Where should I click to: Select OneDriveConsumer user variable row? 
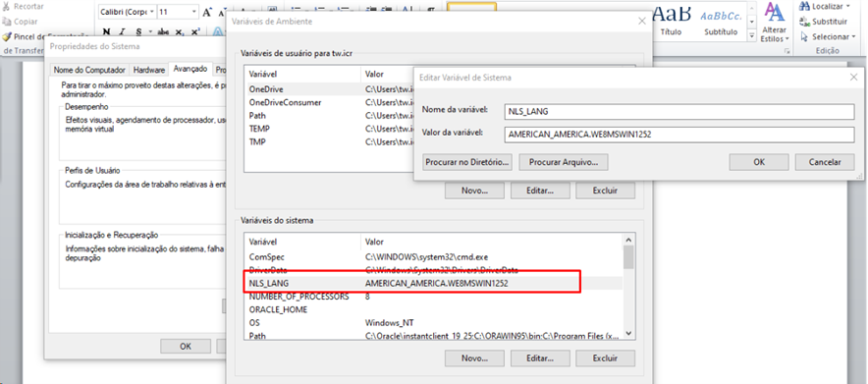(329, 102)
